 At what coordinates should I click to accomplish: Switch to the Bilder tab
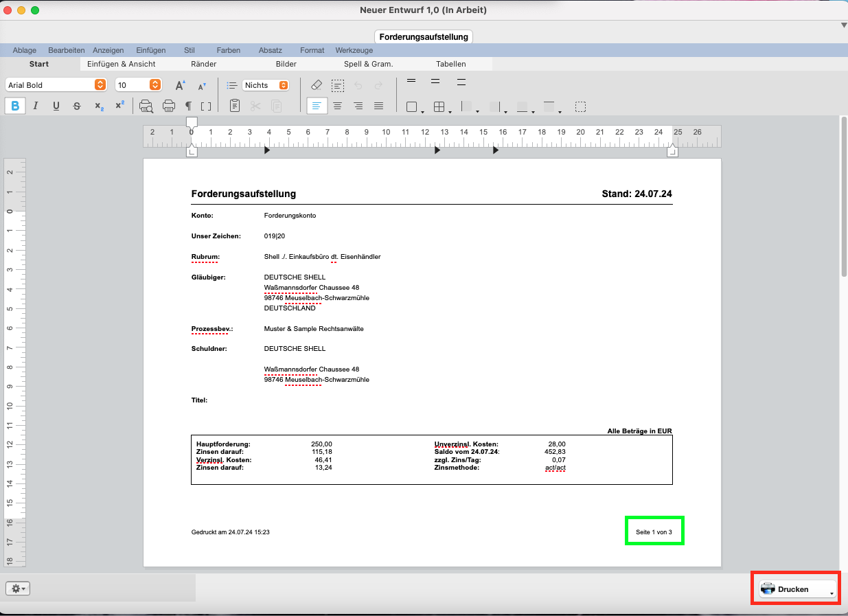pyautogui.click(x=286, y=64)
